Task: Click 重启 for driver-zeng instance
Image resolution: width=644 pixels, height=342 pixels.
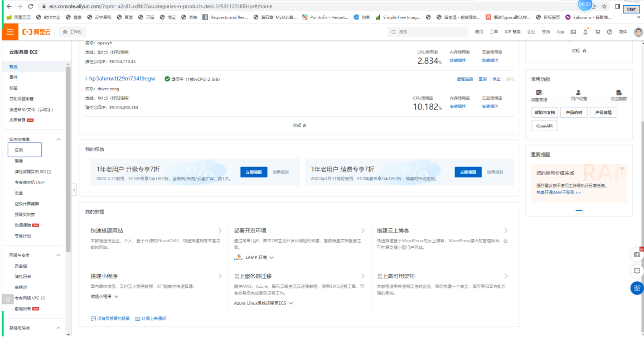Action: (483, 79)
